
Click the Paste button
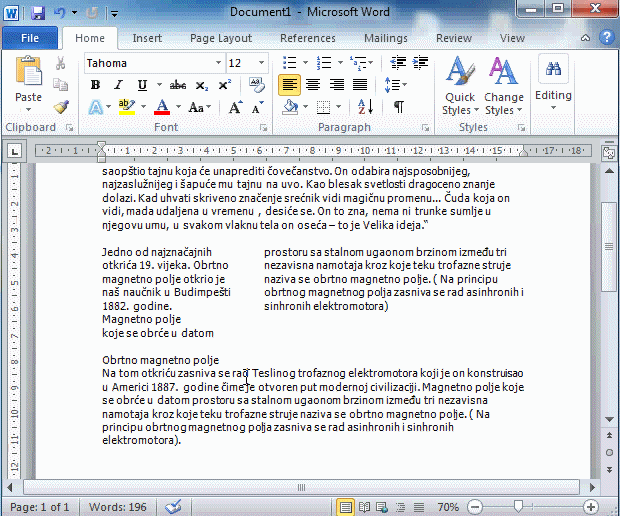pyautogui.click(x=28, y=84)
